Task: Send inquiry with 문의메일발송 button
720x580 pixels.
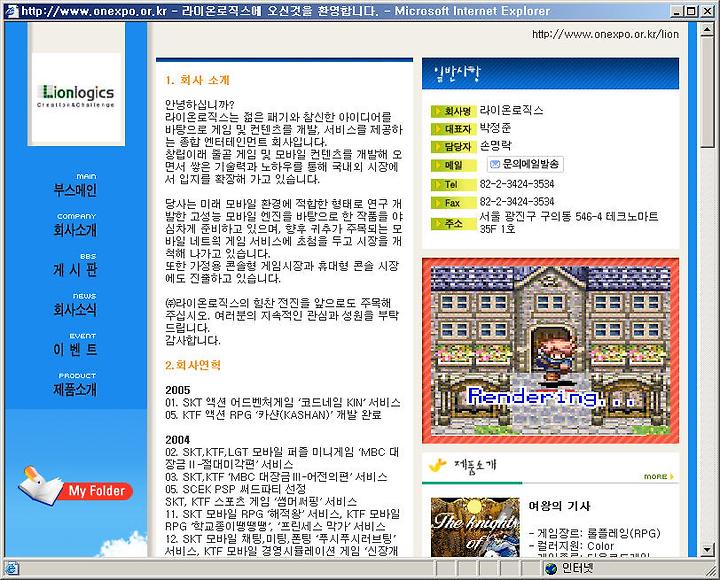Action: coord(525,164)
